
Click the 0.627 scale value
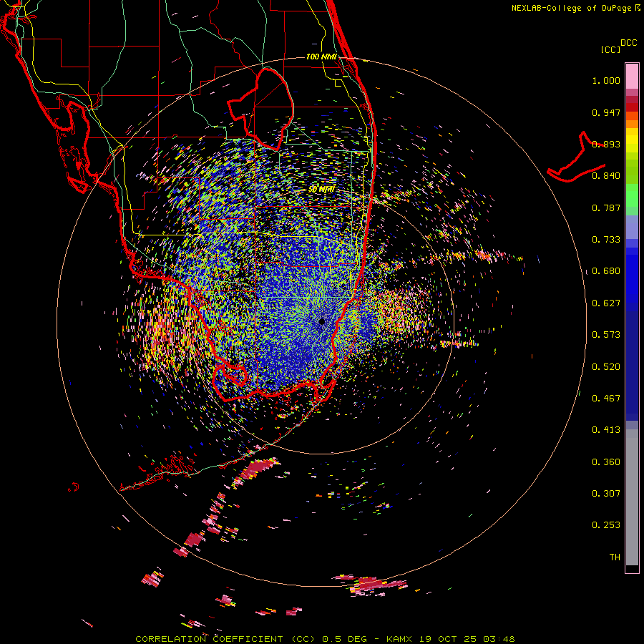coord(606,303)
